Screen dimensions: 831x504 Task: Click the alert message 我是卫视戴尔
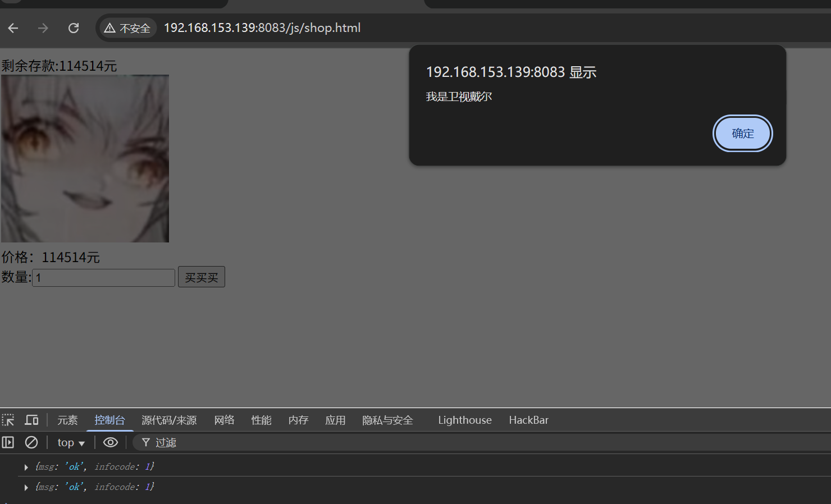pos(459,97)
